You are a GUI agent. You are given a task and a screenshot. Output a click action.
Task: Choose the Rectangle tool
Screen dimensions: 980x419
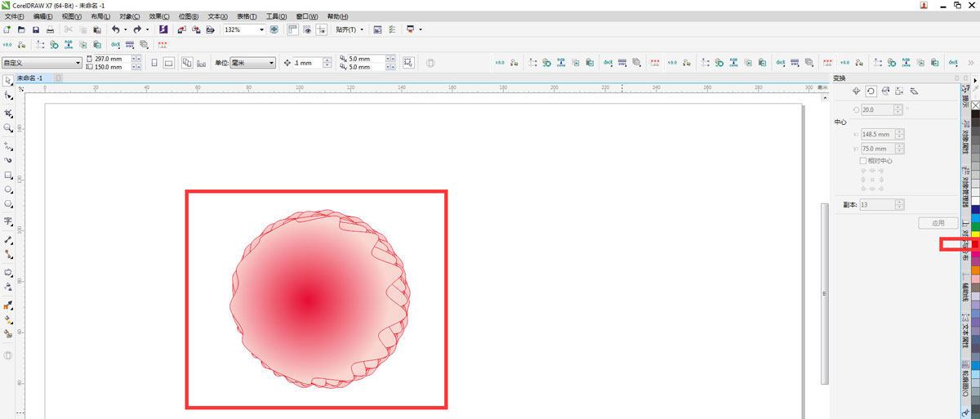pyautogui.click(x=8, y=176)
